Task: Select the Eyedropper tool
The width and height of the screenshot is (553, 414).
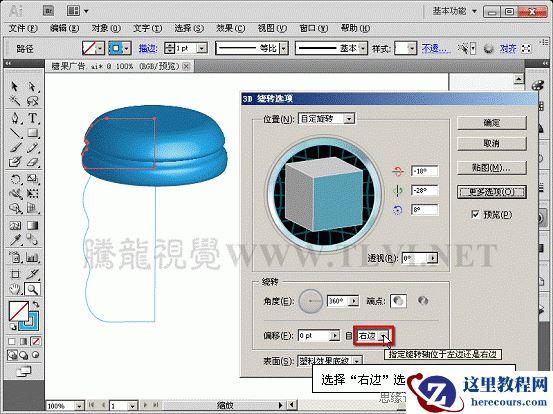Action: pyautogui.click(x=15, y=241)
